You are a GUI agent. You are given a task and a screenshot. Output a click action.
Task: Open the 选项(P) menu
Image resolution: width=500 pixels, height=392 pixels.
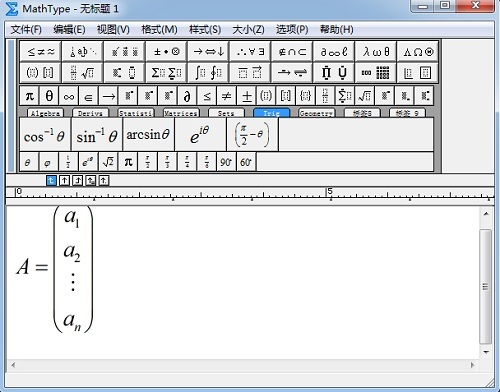(292, 30)
